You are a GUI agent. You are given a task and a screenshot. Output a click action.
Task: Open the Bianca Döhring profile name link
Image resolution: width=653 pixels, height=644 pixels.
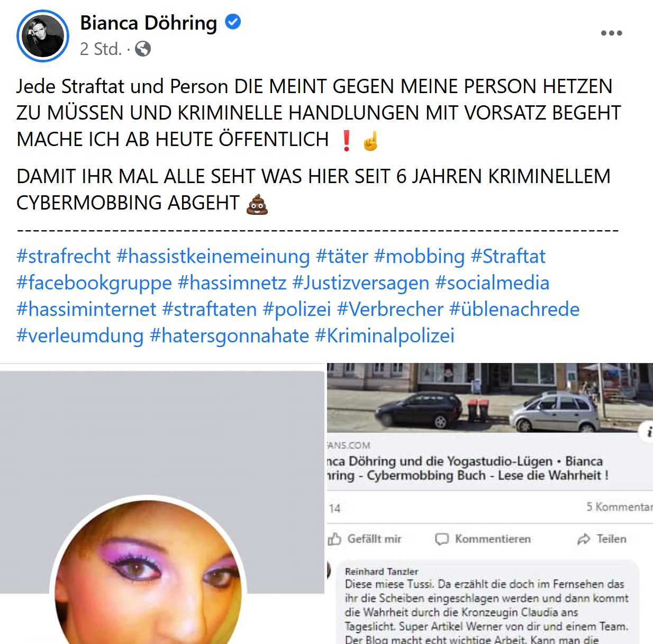(x=149, y=23)
